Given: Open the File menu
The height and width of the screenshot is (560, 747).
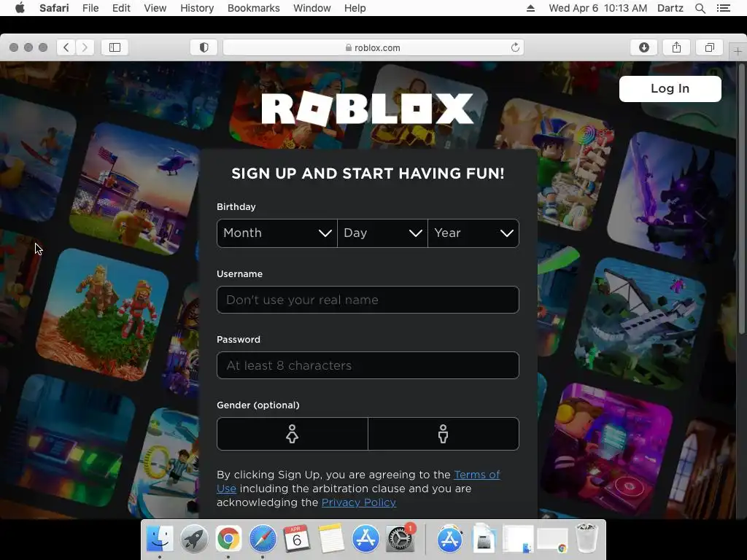Looking at the screenshot, I should 90,8.
